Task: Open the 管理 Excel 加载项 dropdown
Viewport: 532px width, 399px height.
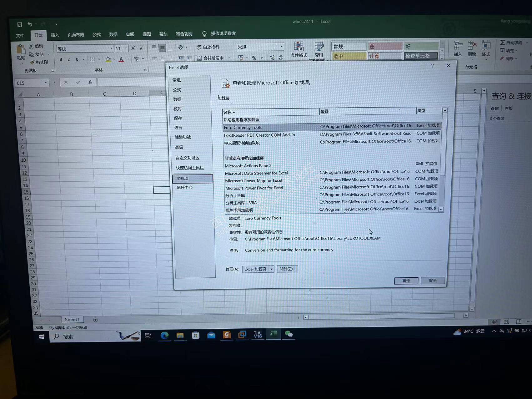Action: [271, 269]
